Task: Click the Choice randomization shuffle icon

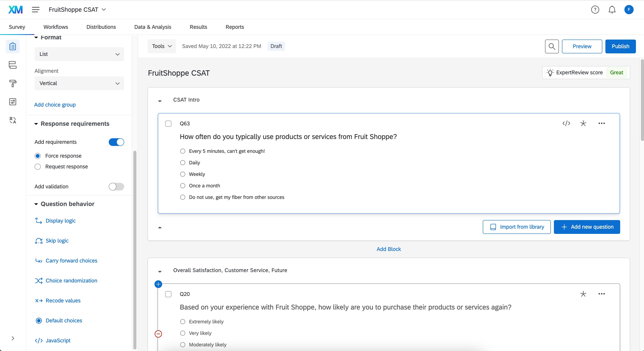Action: pos(38,281)
